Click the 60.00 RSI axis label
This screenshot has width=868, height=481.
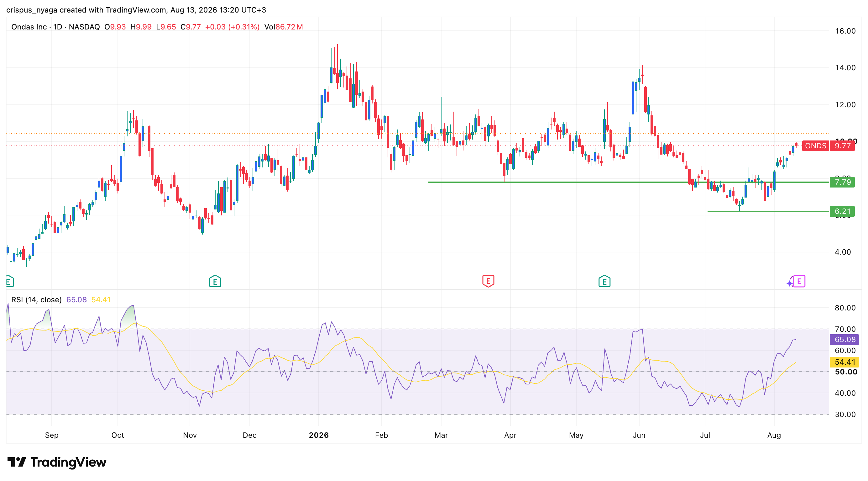(845, 351)
